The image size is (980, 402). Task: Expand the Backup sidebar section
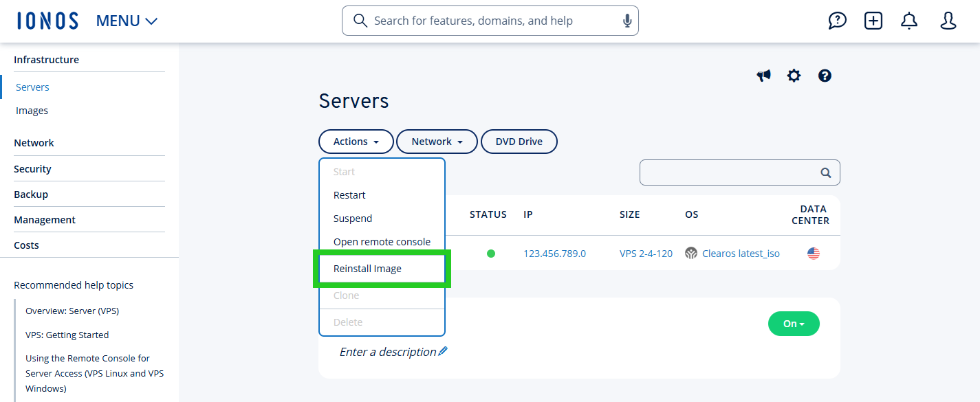[31, 194]
